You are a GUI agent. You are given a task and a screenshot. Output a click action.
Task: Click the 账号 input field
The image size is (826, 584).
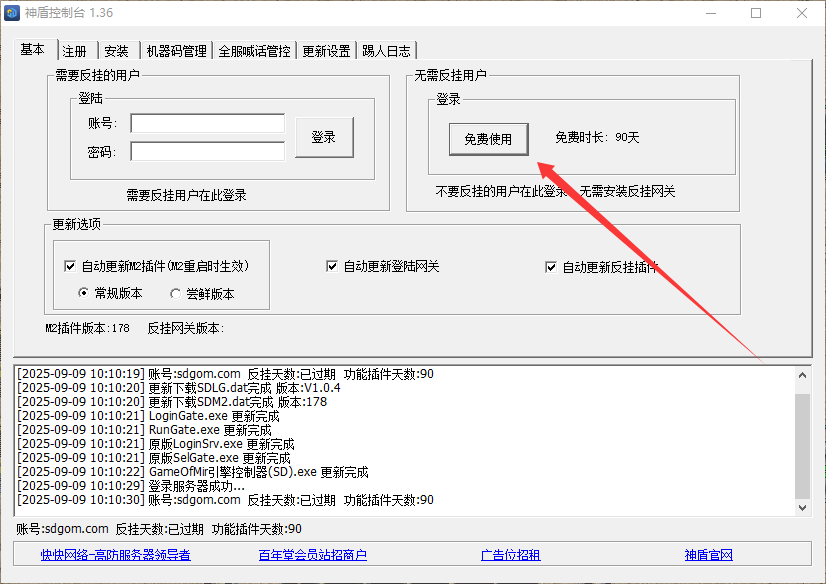(x=207, y=123)
